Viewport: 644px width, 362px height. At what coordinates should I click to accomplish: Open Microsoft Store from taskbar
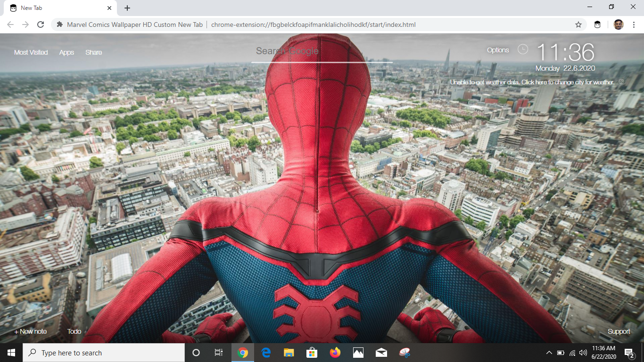312,353
